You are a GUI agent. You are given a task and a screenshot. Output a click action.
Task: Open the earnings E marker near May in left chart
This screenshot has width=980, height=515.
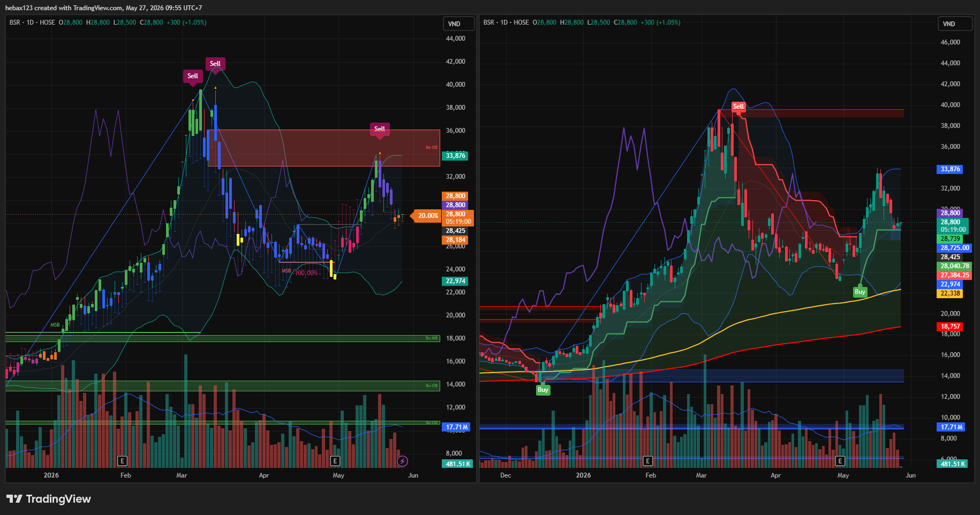[x=335, y=461]
